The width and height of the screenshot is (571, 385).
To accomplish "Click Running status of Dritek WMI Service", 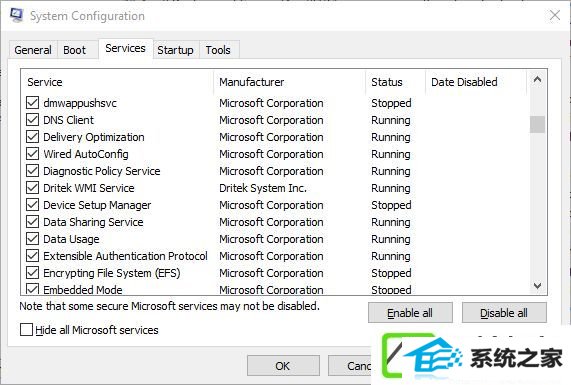I will pos(391,188).
